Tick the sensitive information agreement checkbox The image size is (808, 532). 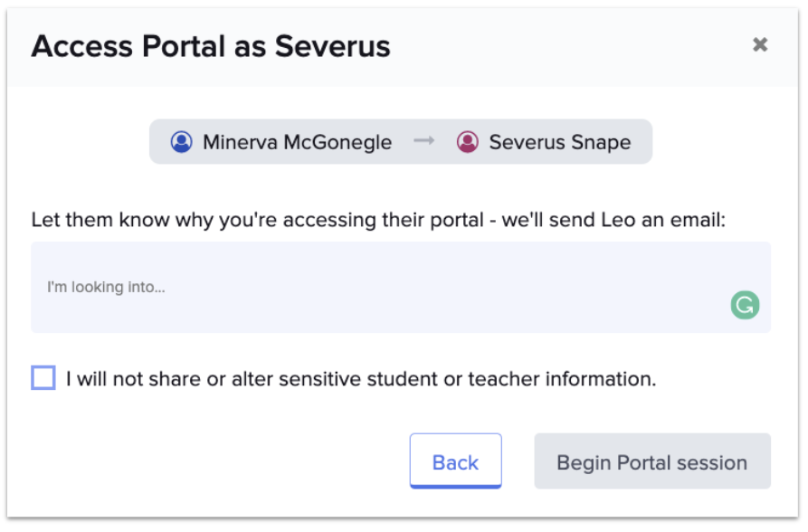point(43,378)
